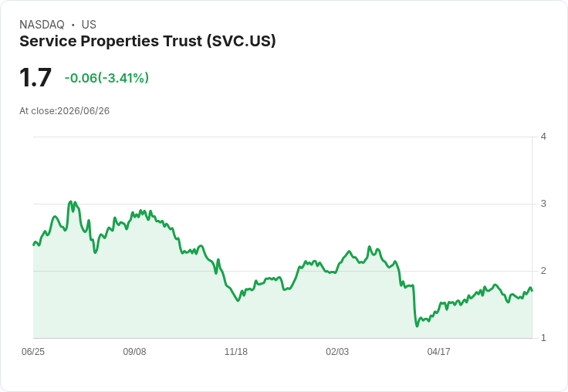The height and width of the screenshot is (392, 568).
Task: Click the 06/25 date label on the x-axis
Action: 33,351
